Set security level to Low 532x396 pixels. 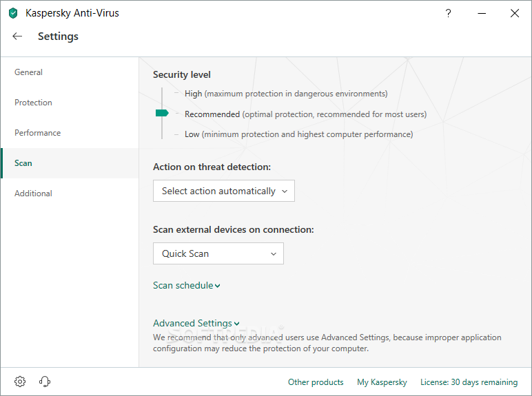298,134
